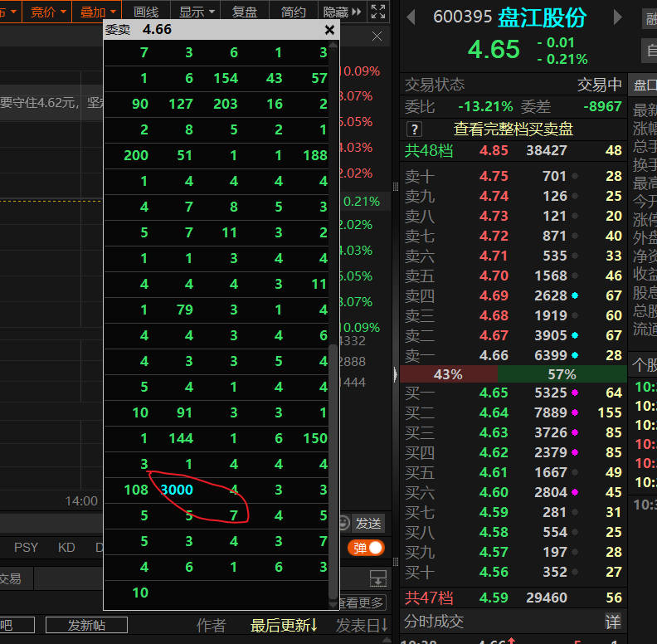657x644 pixels.
Task: Toggle the 弹 bullet-comment switch
Action: pos(366,548)
